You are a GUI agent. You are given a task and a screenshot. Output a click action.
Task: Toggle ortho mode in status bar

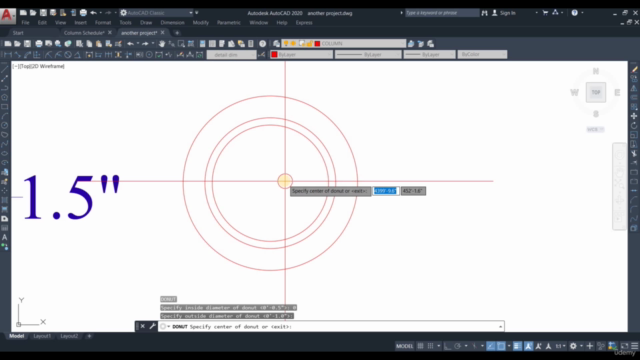447,346
